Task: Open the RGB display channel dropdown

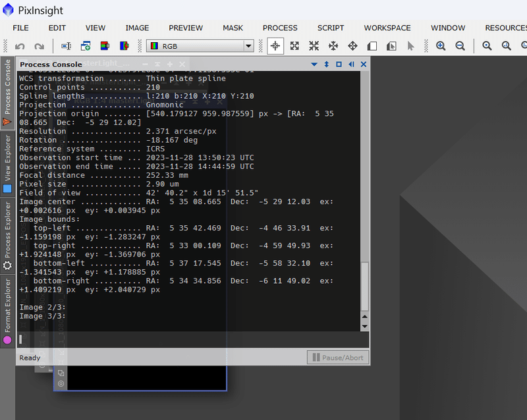Action: coord(200,46)
